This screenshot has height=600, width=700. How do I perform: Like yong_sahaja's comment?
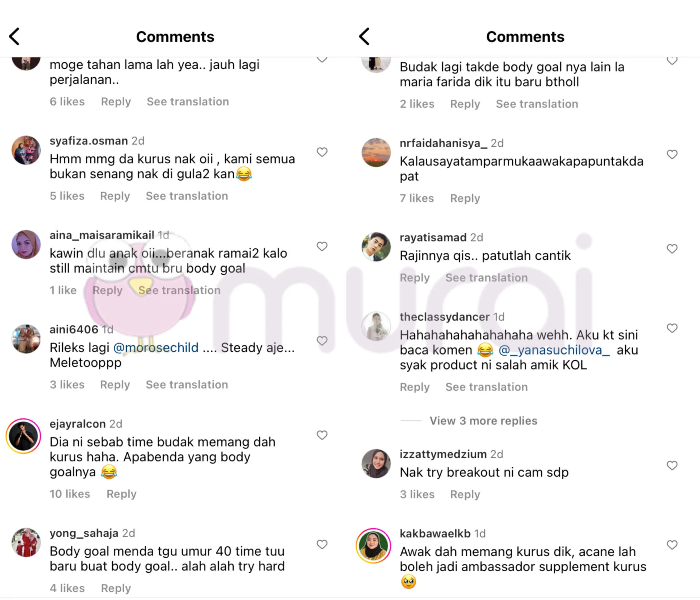[x=322, y=545]
